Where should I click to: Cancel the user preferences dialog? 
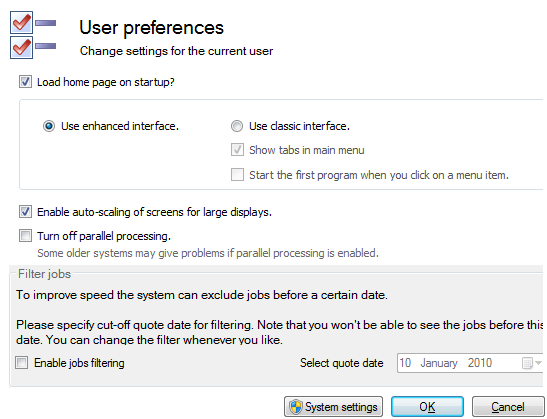tap(508, 407)
